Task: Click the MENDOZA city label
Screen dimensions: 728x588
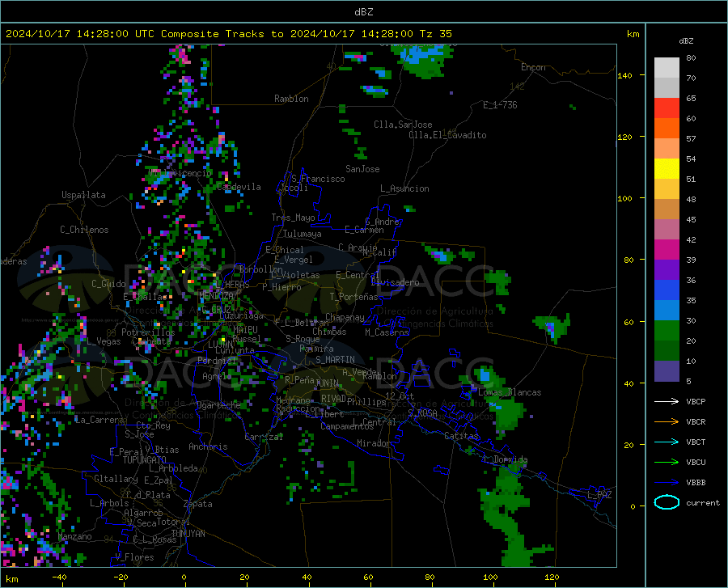Action: [x=216, y=295]
